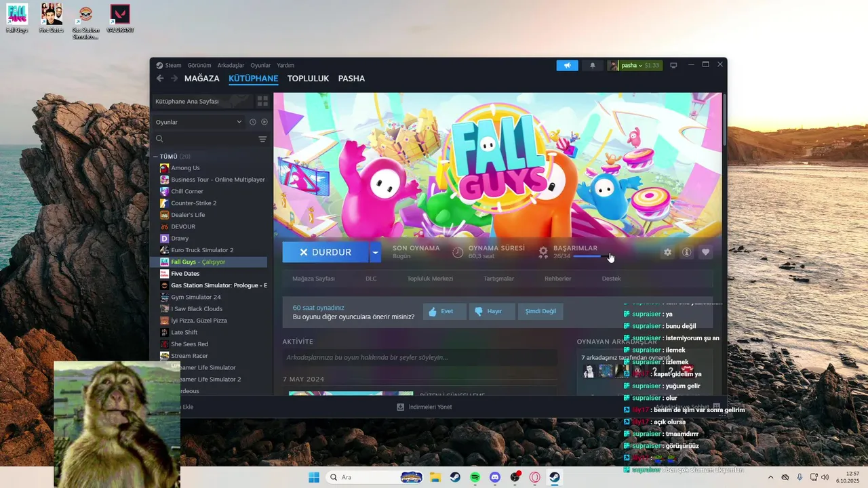Open Fall Guys game info icon
868x488 pixels.
pos(686,252)
